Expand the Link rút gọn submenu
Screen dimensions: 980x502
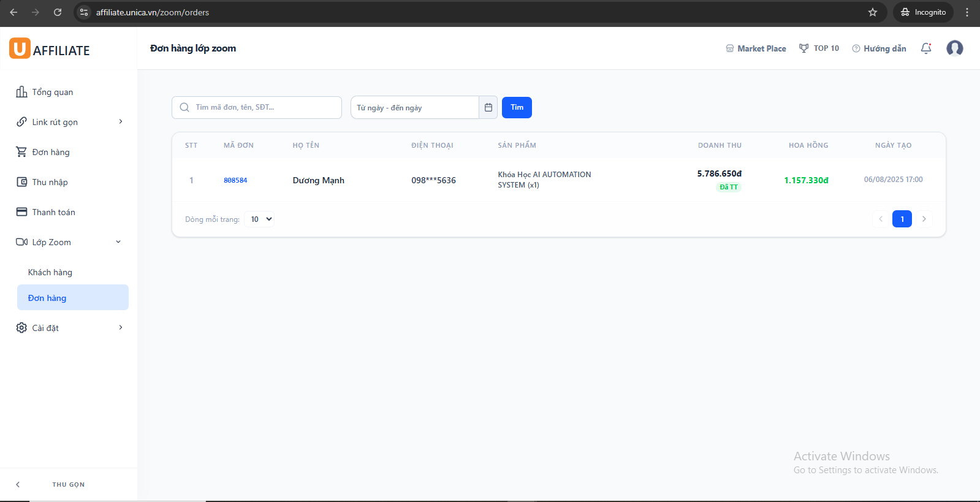(x=121, y=122)
